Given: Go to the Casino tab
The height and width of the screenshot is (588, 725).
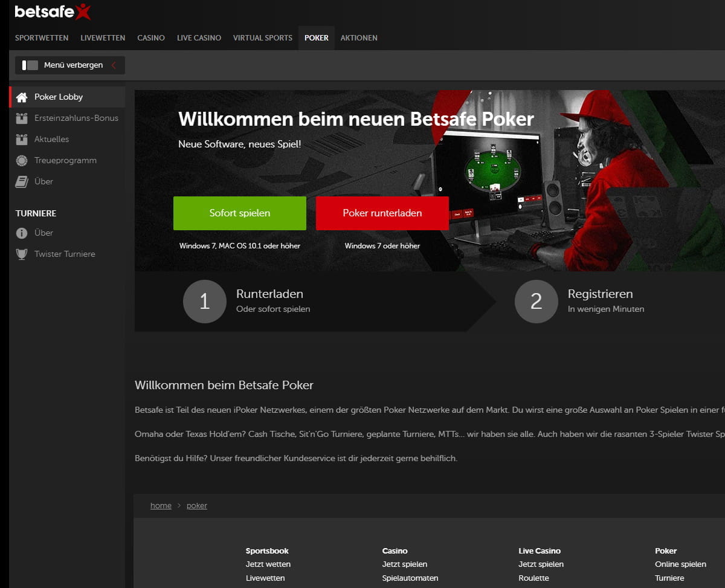Looking at the screenshot, I should click(x=151, y=37).
